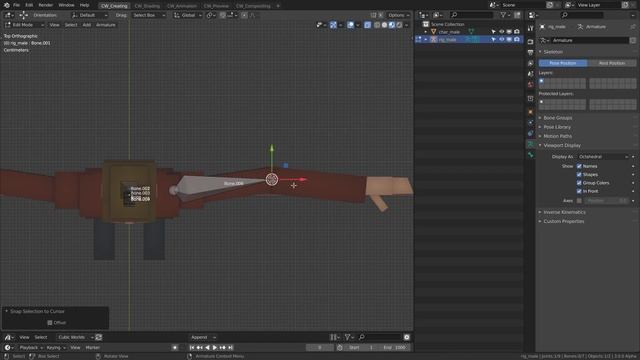Open the viewport Options dropdown
640x360 pixels.
click(398, 15)
